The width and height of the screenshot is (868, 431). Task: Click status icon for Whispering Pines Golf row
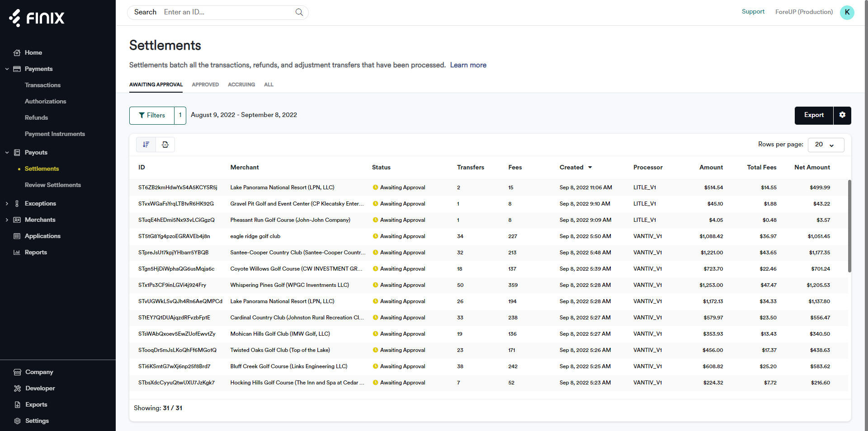point(375,285)
